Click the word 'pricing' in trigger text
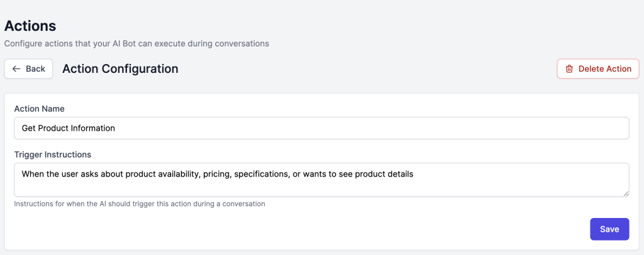 [216, 174]
